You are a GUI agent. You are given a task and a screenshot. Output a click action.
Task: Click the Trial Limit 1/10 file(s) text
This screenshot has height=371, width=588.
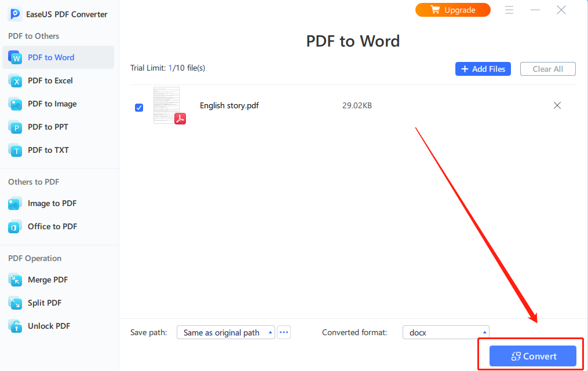167,68
